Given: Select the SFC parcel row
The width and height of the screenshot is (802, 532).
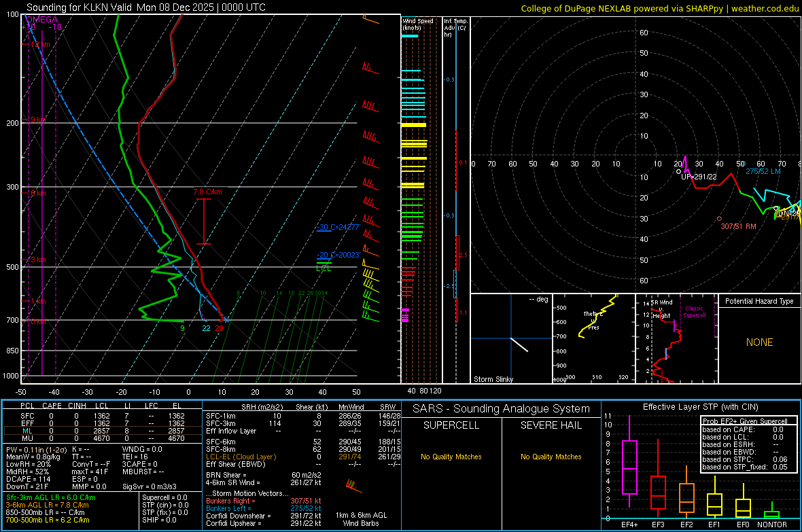Looking at the screenshot, I should click(103, 416).
